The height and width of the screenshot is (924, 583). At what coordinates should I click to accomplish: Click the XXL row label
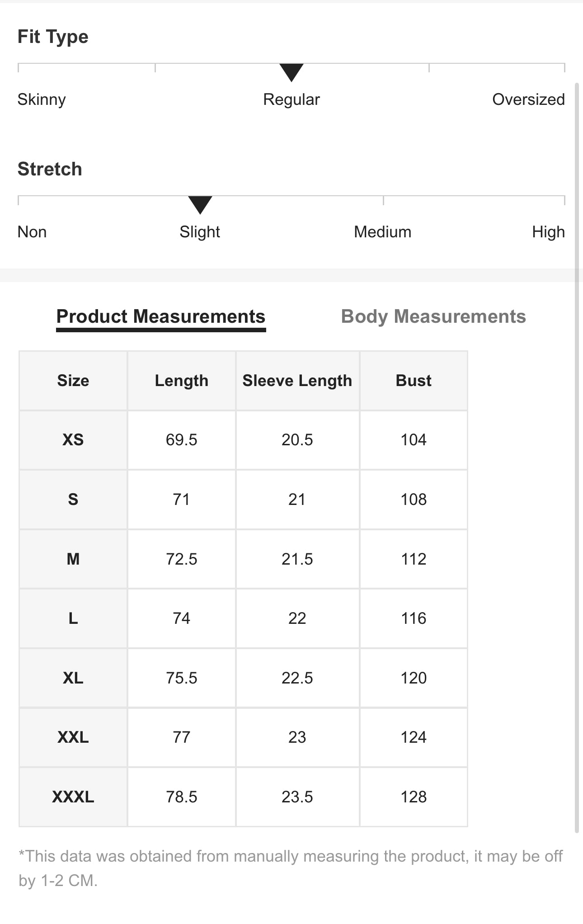coord(73,737)
